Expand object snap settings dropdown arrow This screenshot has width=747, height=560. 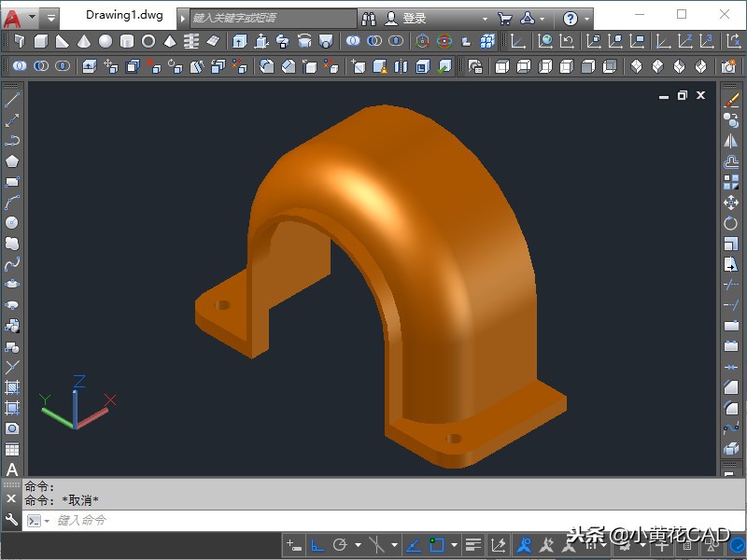455,544
